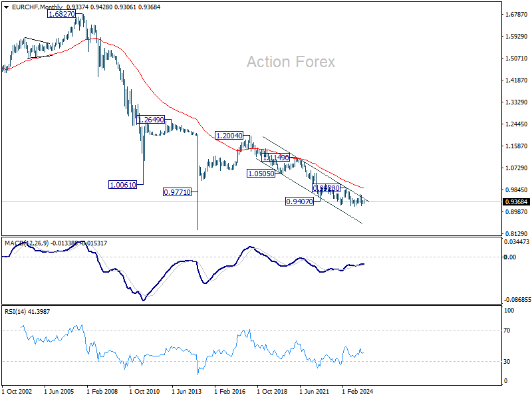Click the current price tag 0.93684
This screenshot has width=532, height=399.
516,202
